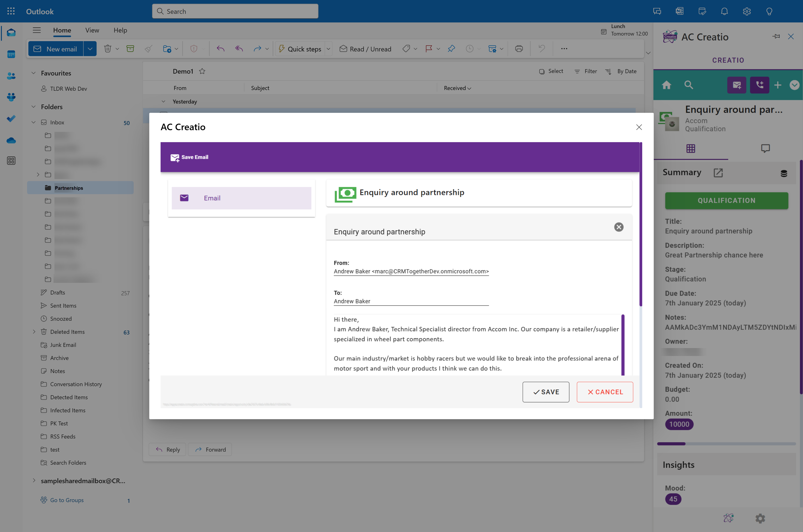Toggle the Select checkbox option
This screenshot has width=803, height=532.
pos(551,71)
